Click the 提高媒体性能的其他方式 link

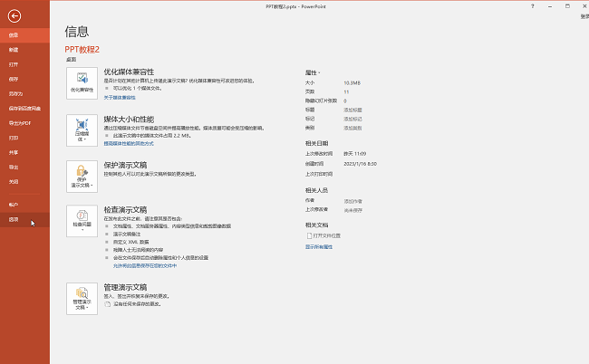point(129,143)
